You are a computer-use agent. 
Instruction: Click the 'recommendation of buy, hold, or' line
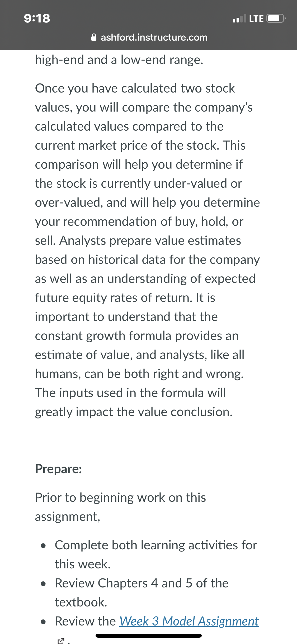pos(139,222)
